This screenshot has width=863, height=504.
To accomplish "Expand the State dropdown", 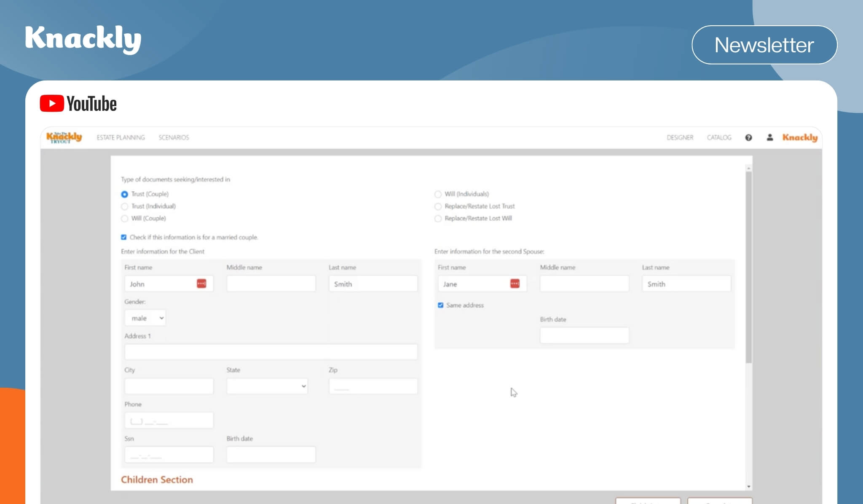I will coord(267,386).
